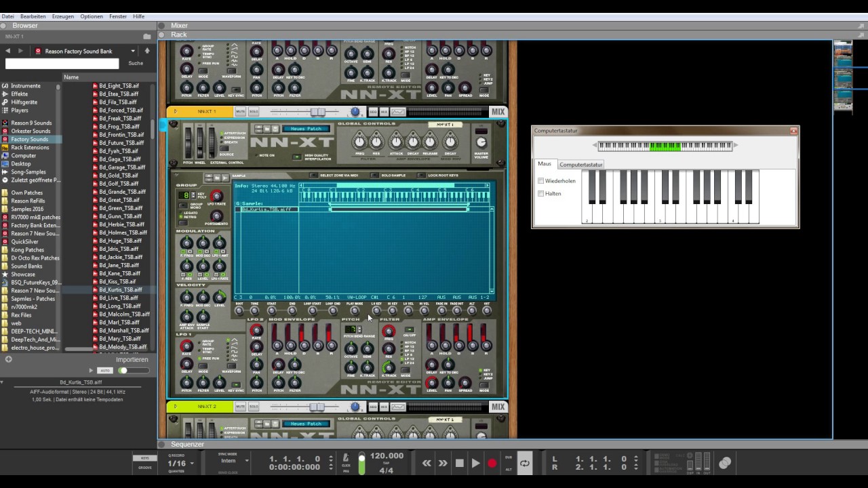
Task: Solo the NN-XT 1 device
Action: pyautogui.click(x=254, y=112)
